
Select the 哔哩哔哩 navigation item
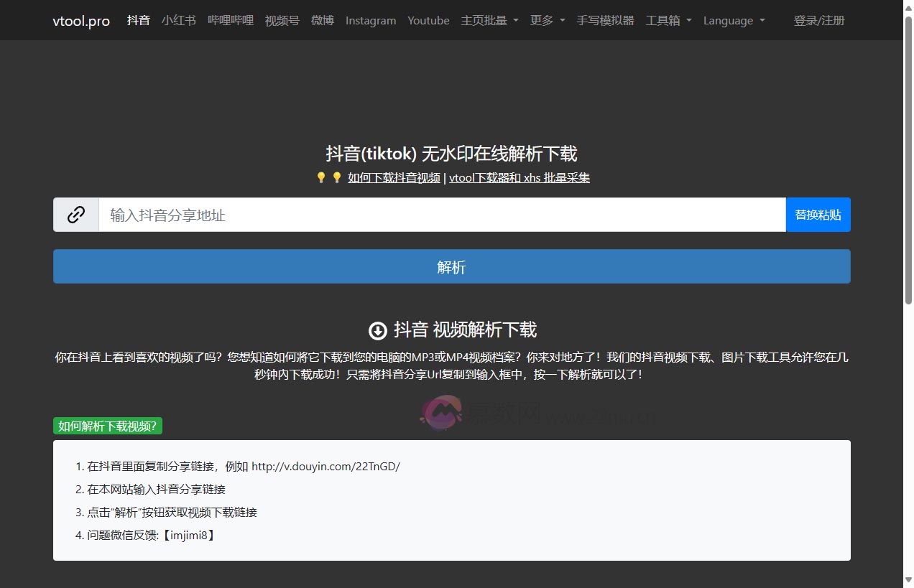(x=230, y=21)
